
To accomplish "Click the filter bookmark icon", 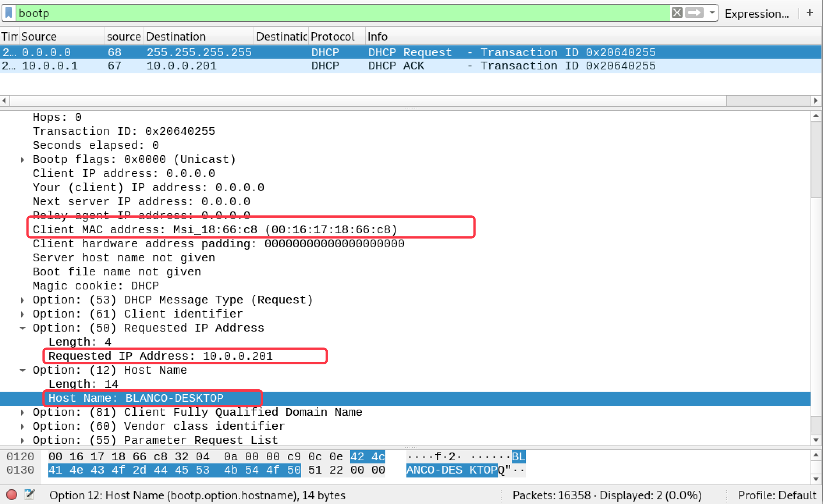I will [x=9, y=13].
